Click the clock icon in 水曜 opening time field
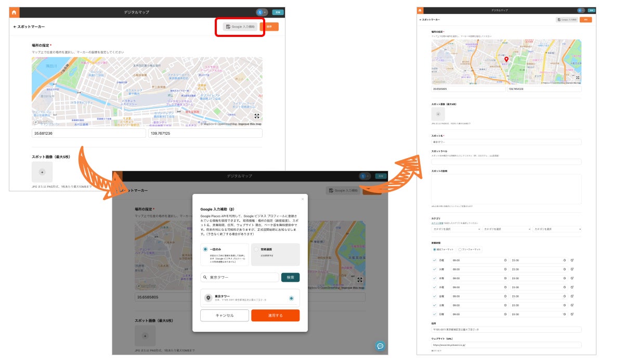 (505, 278)
